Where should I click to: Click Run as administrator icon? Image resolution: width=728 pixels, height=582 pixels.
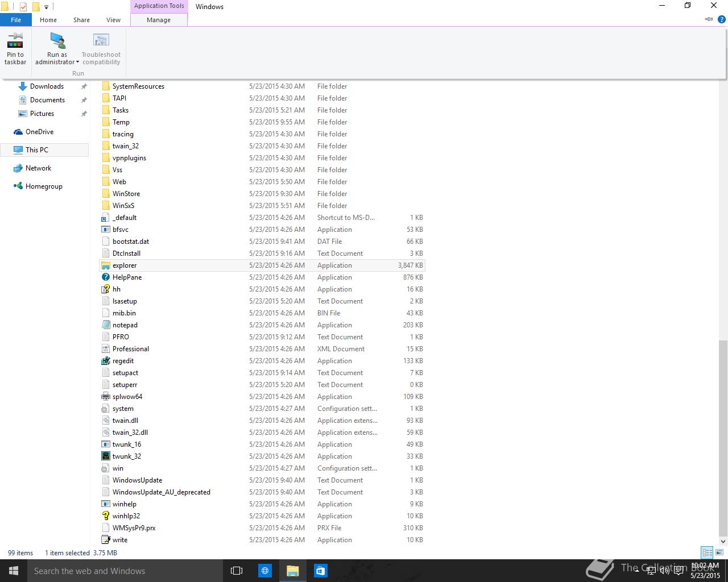click(x=57, y=40)
